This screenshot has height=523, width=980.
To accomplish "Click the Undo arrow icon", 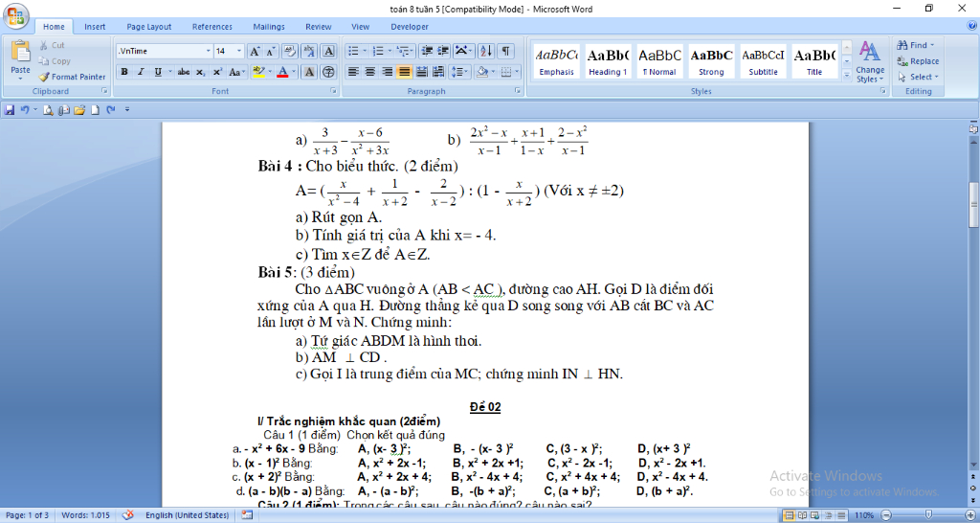I will (24, 110).
